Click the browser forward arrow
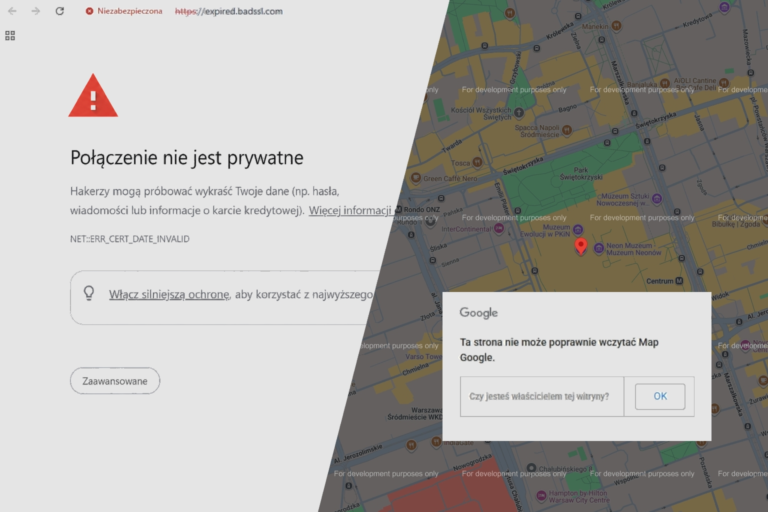The image size is (768, 512). tap(36, 11)
